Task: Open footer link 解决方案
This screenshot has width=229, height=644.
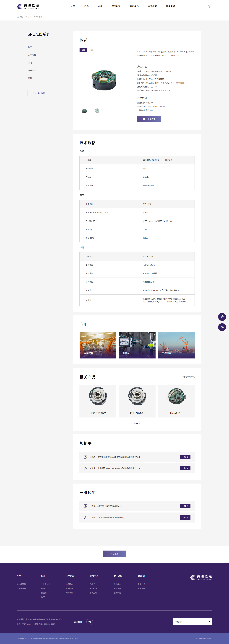Action: point(93,593)
